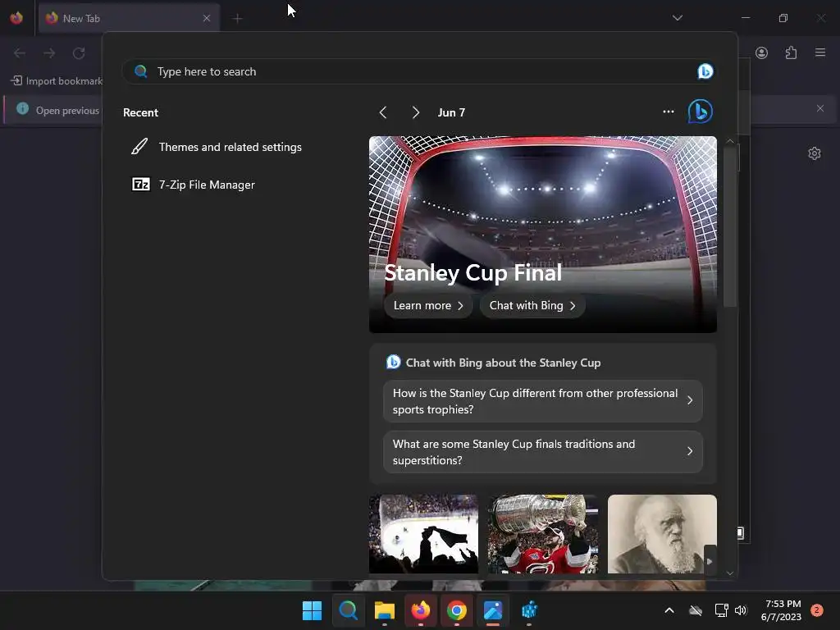
Task: Open volume speaker tray icon
Action: (741, 610)
